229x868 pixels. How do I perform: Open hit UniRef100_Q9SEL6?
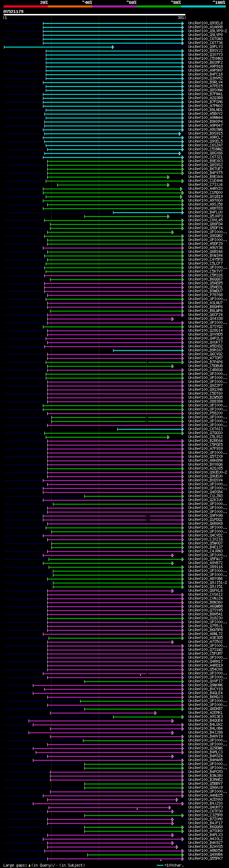click(205, 23)
